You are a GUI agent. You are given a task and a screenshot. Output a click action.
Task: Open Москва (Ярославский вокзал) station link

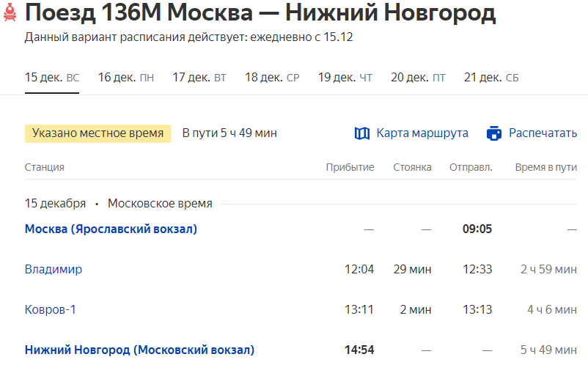point(111,229)
